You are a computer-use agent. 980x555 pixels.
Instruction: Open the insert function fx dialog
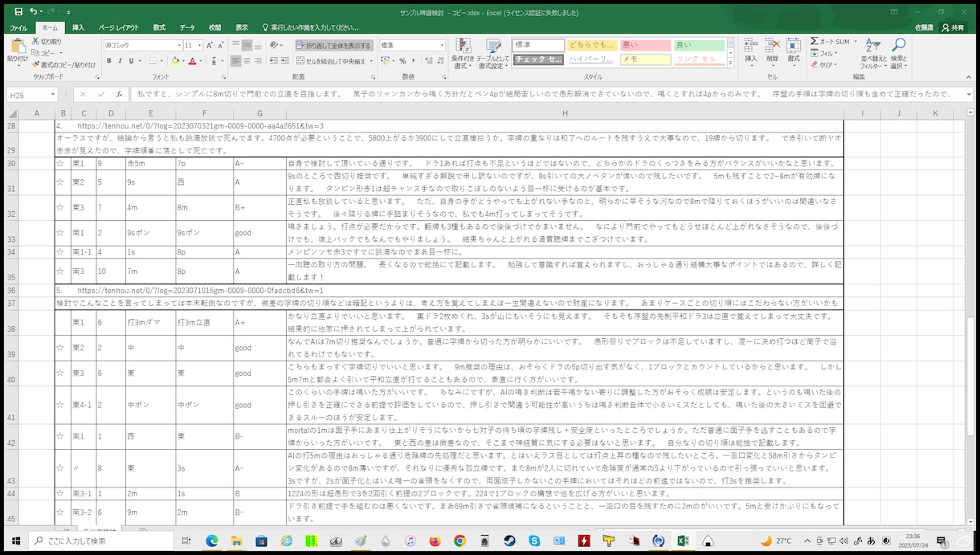pos(119,94)
